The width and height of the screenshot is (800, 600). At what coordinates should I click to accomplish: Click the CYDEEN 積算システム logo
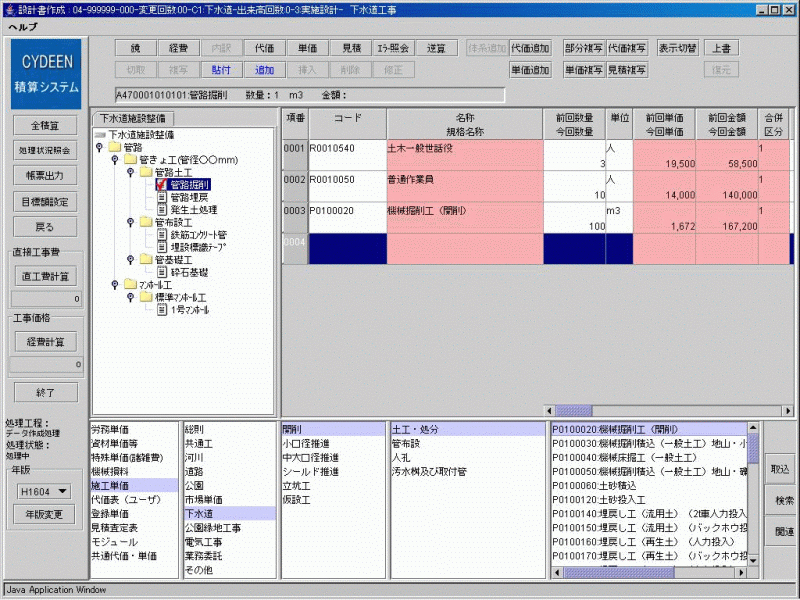point(44,73)
